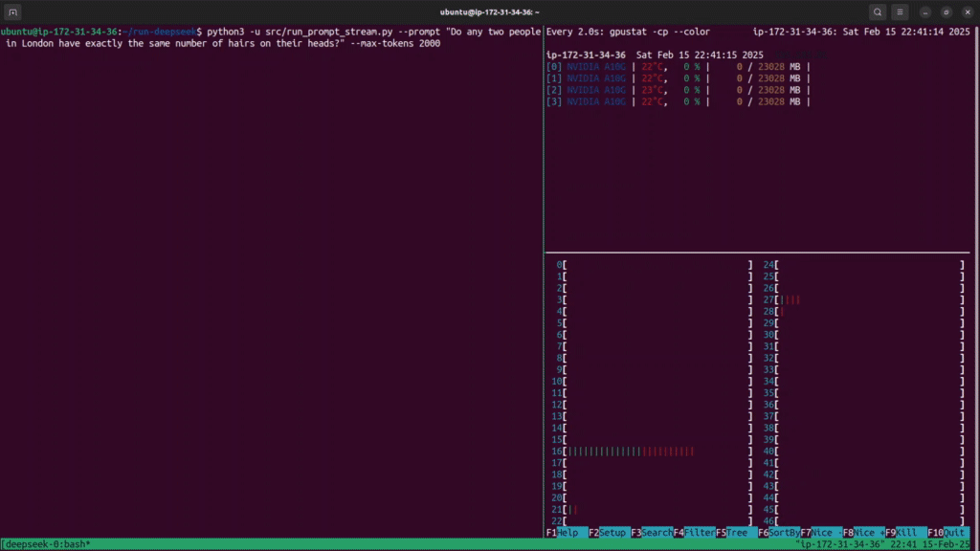Viewport: 980px width, 551px height.
Task: Click the new tab icon in title bar
Action: (12, 11)
